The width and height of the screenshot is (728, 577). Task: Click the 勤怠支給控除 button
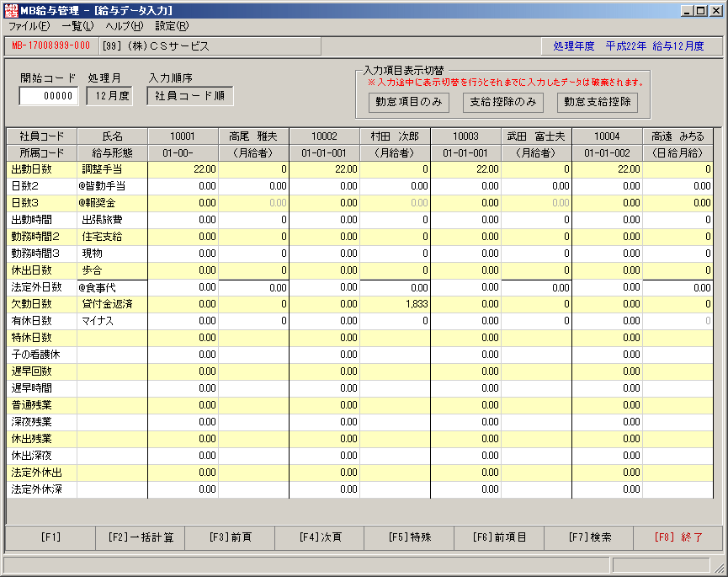[597, 102]
